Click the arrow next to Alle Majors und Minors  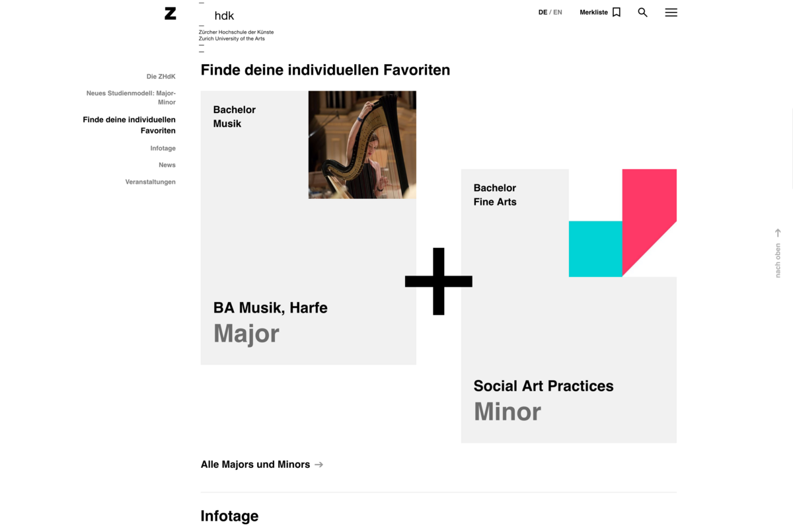coord(319,465)
